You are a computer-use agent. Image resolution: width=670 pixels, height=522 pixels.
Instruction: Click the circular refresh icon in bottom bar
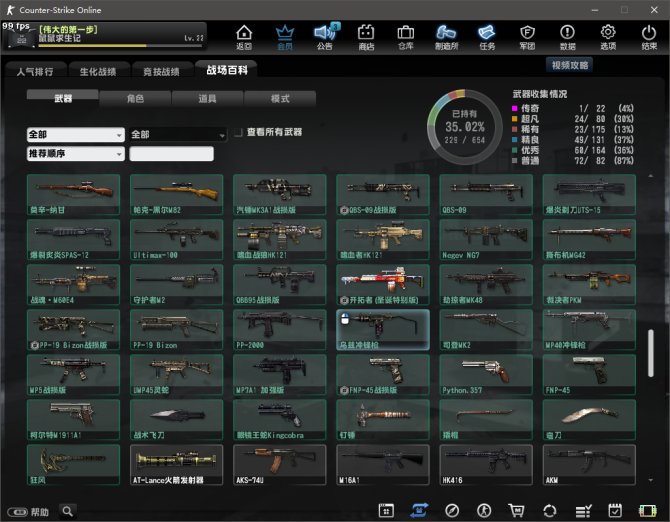click(x=550, y=510)
